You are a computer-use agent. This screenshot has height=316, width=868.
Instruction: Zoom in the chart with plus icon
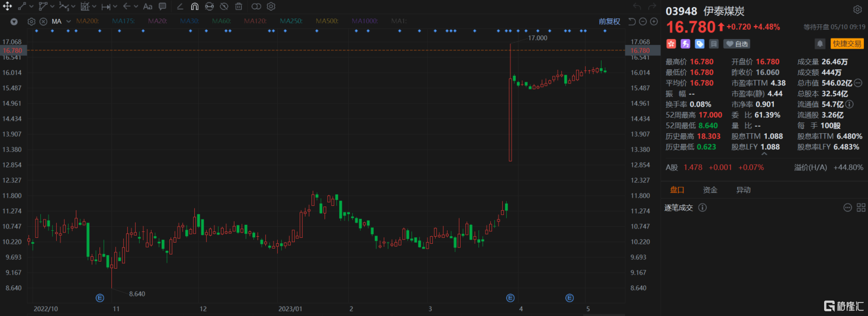pyautogui.click(x=654, y=21)
